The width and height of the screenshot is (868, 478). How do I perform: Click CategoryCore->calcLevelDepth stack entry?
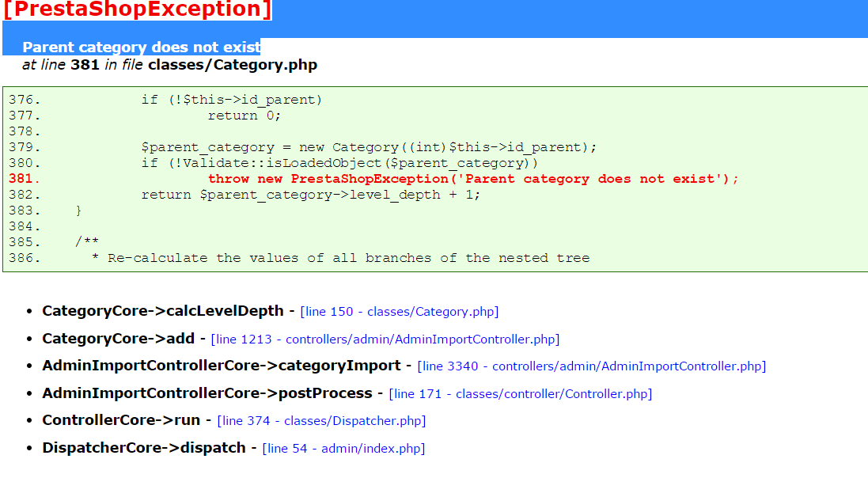tap(163, 311)
